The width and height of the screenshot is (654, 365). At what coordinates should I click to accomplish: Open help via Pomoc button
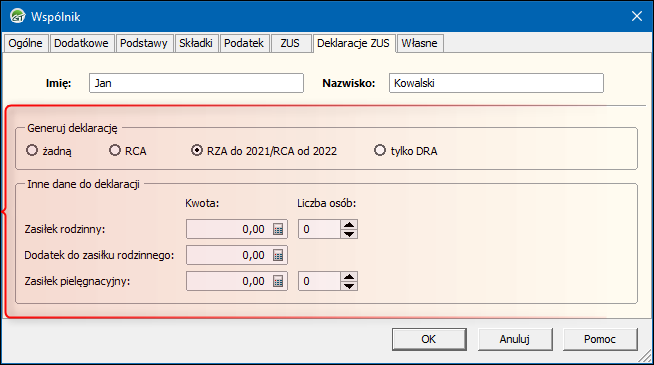click(600, 339)
